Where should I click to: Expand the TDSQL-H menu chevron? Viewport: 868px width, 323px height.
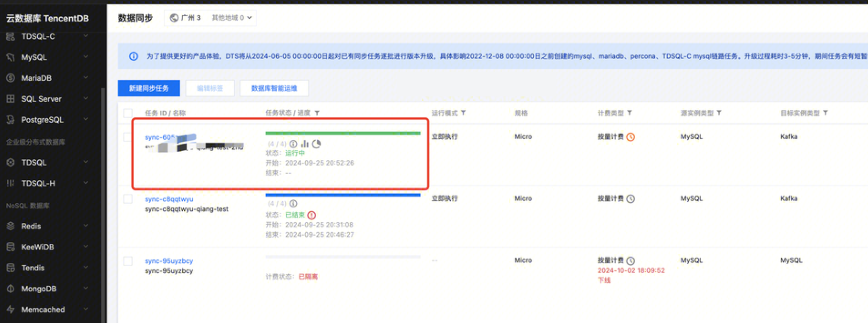point(86,183)
